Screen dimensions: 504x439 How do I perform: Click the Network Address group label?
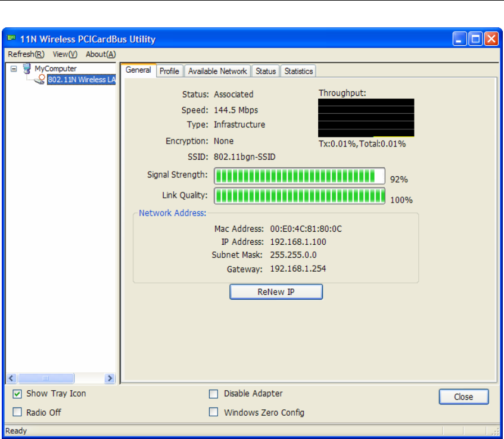pos(173,213)
